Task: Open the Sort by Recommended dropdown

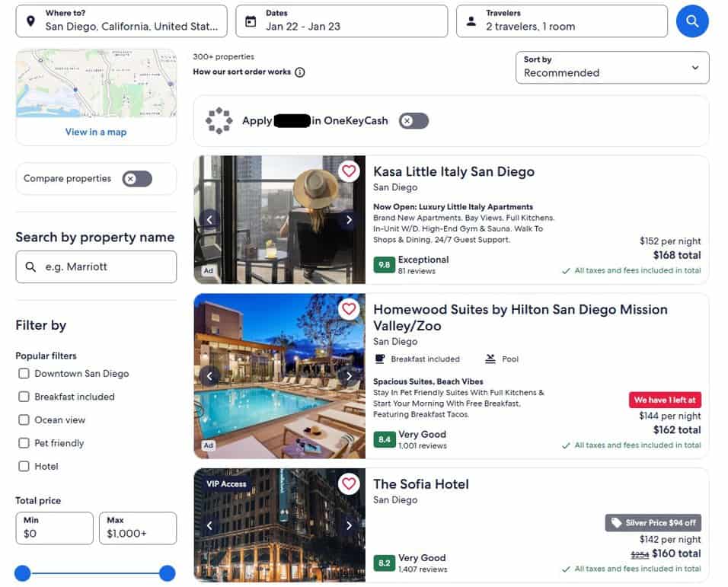Action: 612,67
